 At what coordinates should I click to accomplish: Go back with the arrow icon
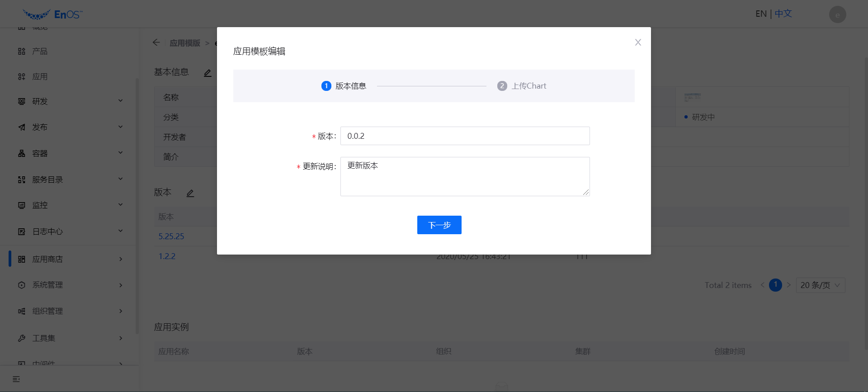(x=156, y=43)
